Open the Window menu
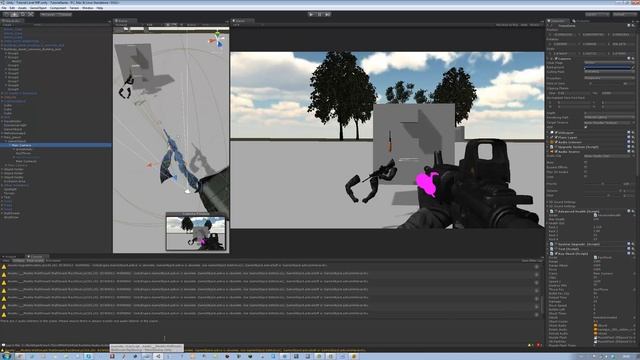The width and height of the screenshot is (640, 360). (x=88, y=8)
